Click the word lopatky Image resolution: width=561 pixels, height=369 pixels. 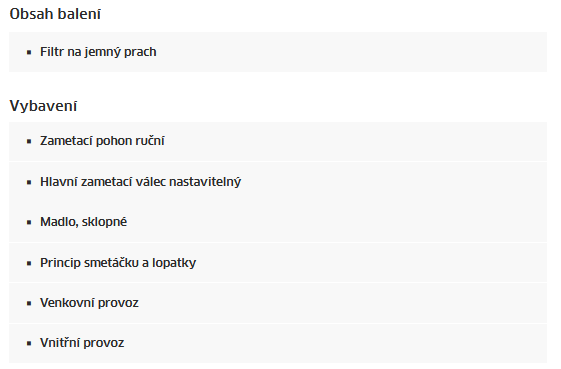pyautogui.click(x=174, y=263)
